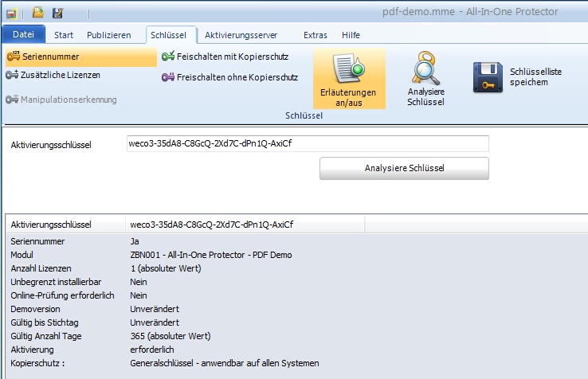The width and height of the screenshot is (588, 379).
Task: Select Freischalten ohne Kopierschutz
Action: pos(229,78)
